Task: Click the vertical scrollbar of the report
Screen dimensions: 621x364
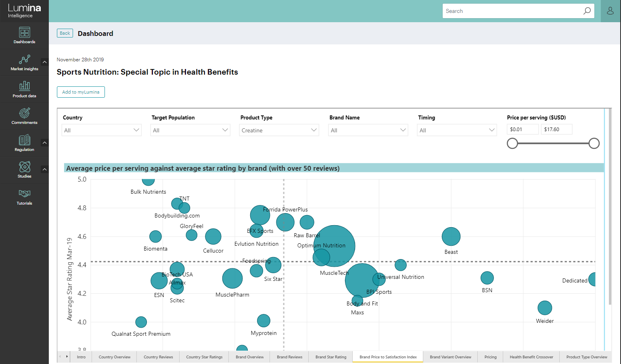Action: pos(610,207)
